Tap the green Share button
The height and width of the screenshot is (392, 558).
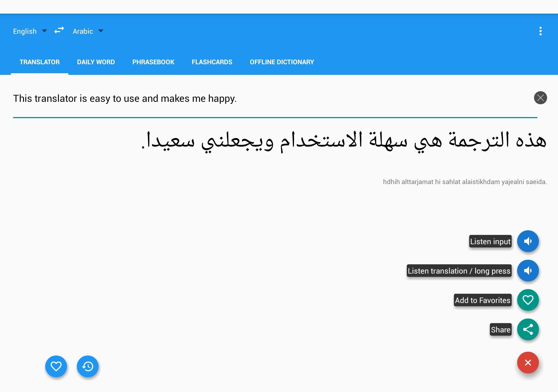pyautogui.click(x=528, y=329)
